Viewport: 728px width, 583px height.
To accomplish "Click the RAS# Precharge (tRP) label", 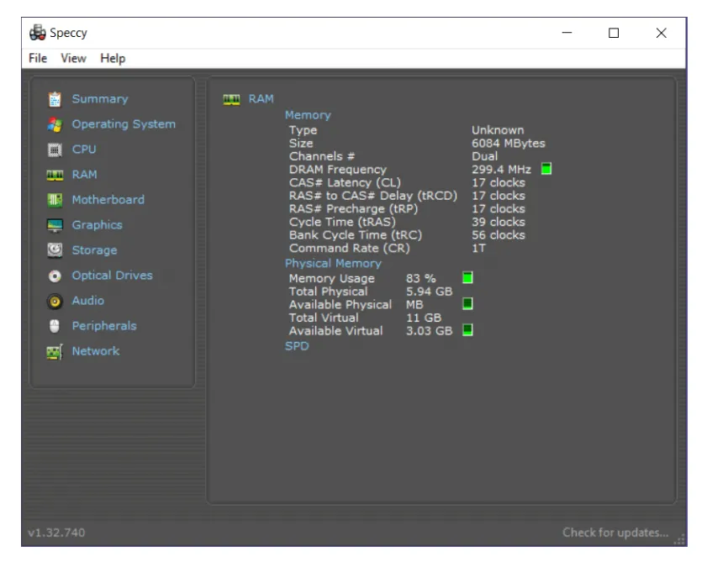I will tap(353, 208).
